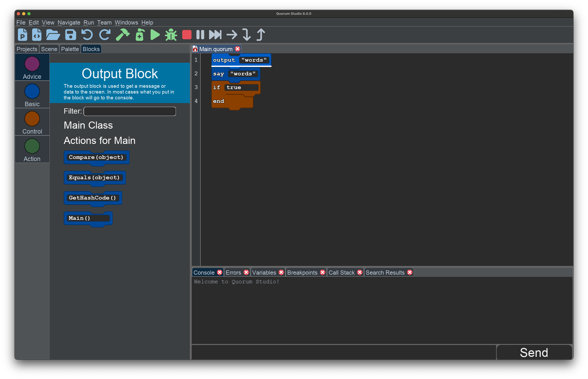Pause the running program
This screenshot has height=379, width=588.
coord(200,35)
